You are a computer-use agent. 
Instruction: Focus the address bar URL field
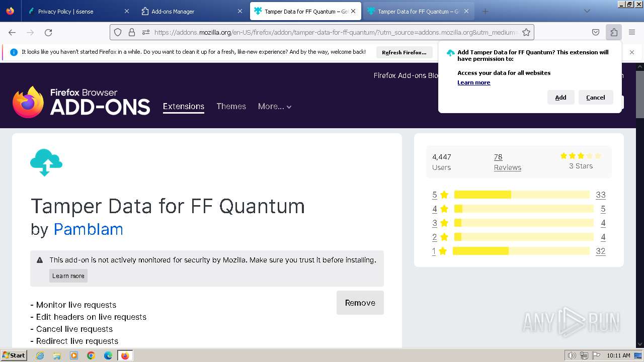point(336,32)
